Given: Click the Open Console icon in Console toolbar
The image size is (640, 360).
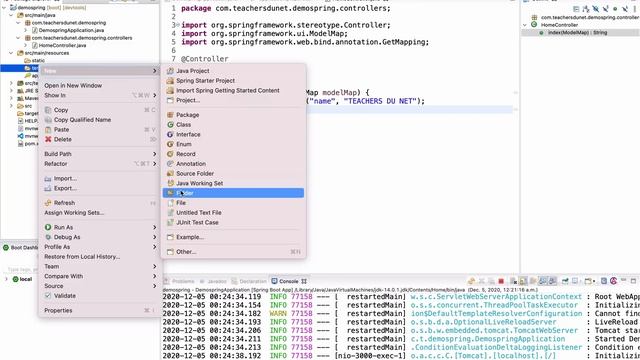Looking at the screenshot, I should pyautogui.click(x=588, y=281).
